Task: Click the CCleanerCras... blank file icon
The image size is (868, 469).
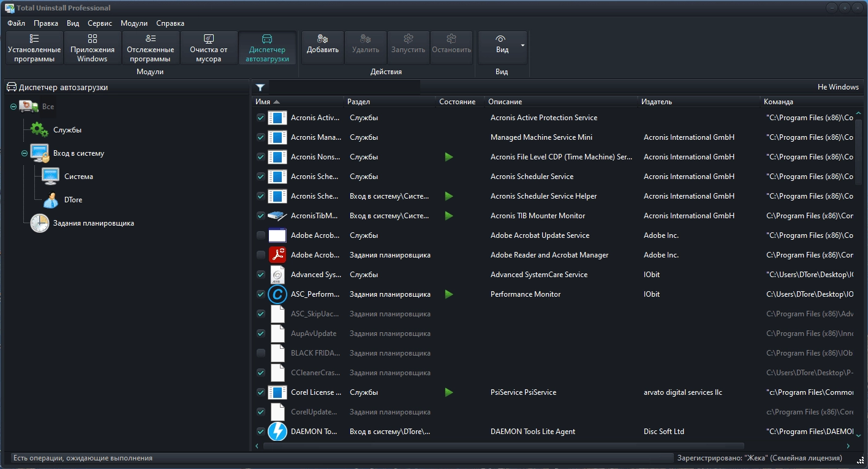Action: (277, 373)
